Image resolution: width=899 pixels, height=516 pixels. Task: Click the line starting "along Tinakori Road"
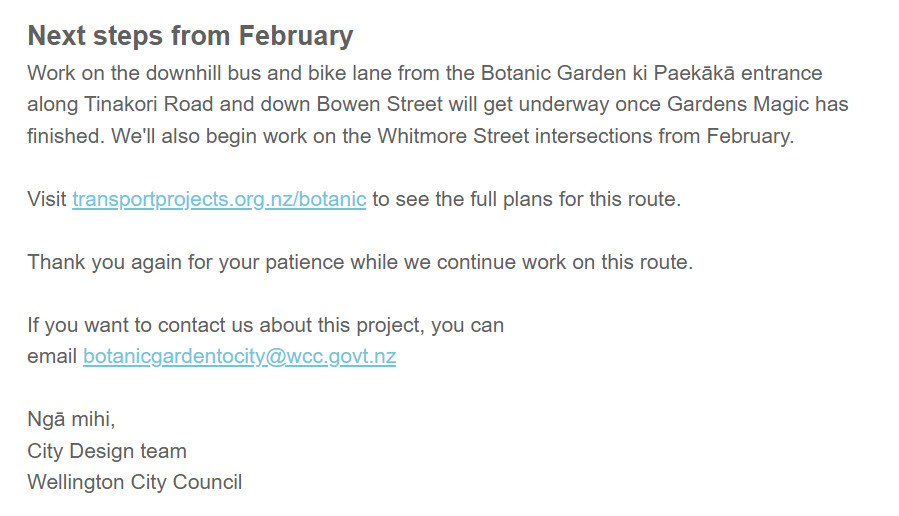point(438,104)
